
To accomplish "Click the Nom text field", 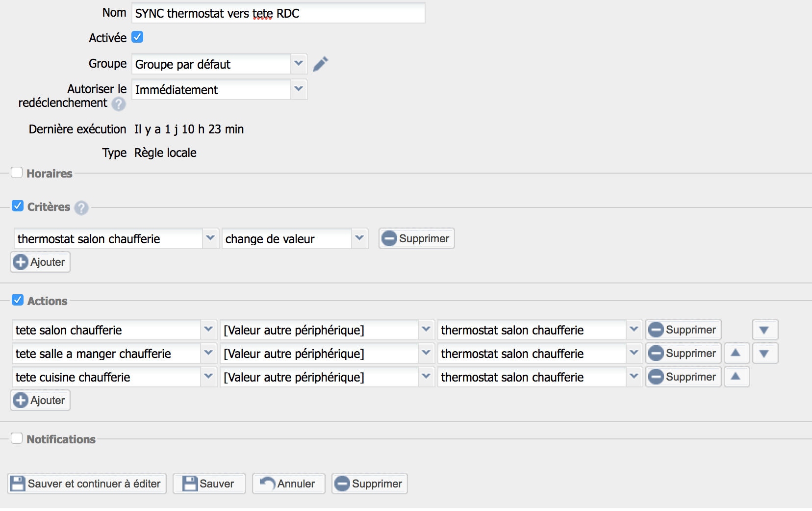I will click(278, 13).
